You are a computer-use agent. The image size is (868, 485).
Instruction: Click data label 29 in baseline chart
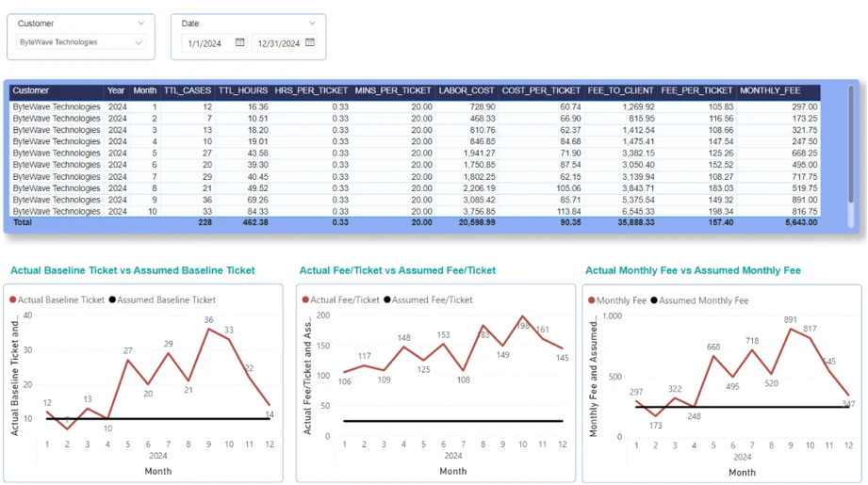click(x=169, y=344)
